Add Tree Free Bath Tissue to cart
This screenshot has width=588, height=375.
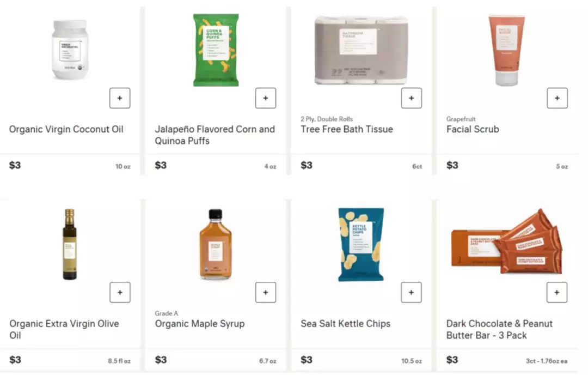[x=411, y=98]
